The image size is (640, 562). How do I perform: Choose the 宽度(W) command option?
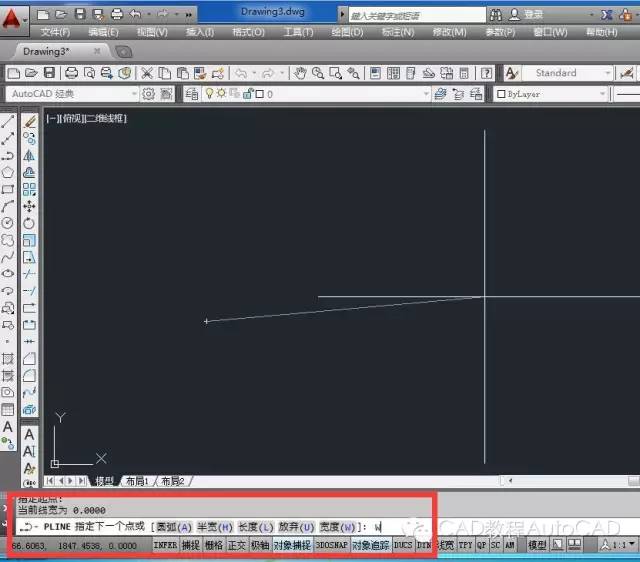click(x=338, y=527)
